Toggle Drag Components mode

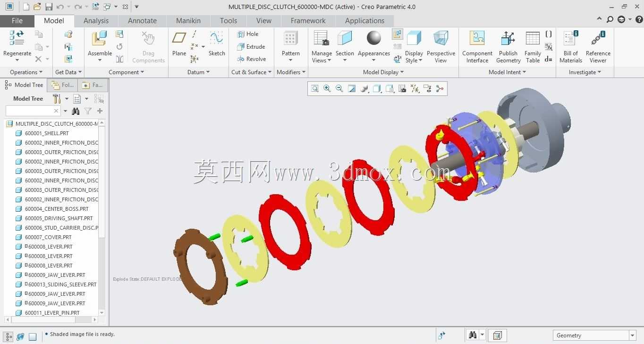pos(148,47)
